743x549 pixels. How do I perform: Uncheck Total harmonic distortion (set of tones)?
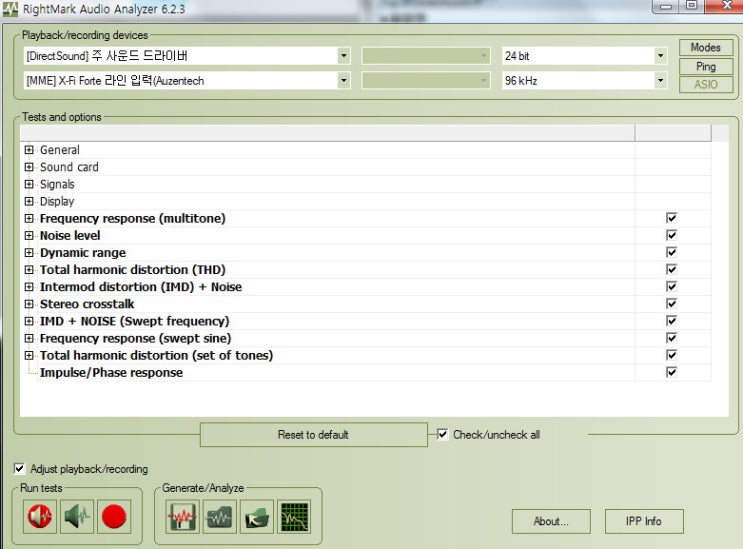point(671,355)
